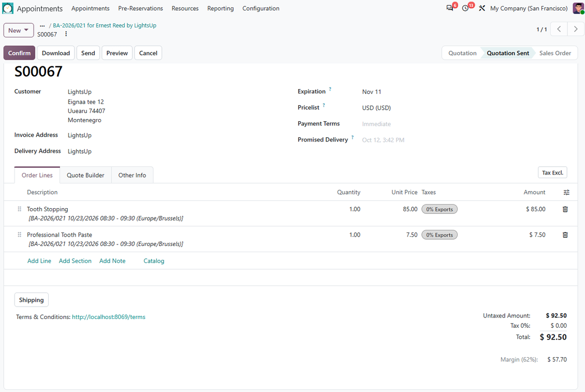Open the Configuration menu
The height and width of the screenshot is (392, 585).
(x=261, y=8)
